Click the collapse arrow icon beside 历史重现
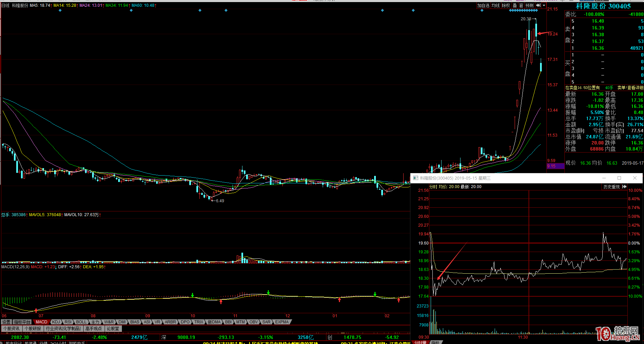The height and width of the screenshot is (344, 644). 624,187
